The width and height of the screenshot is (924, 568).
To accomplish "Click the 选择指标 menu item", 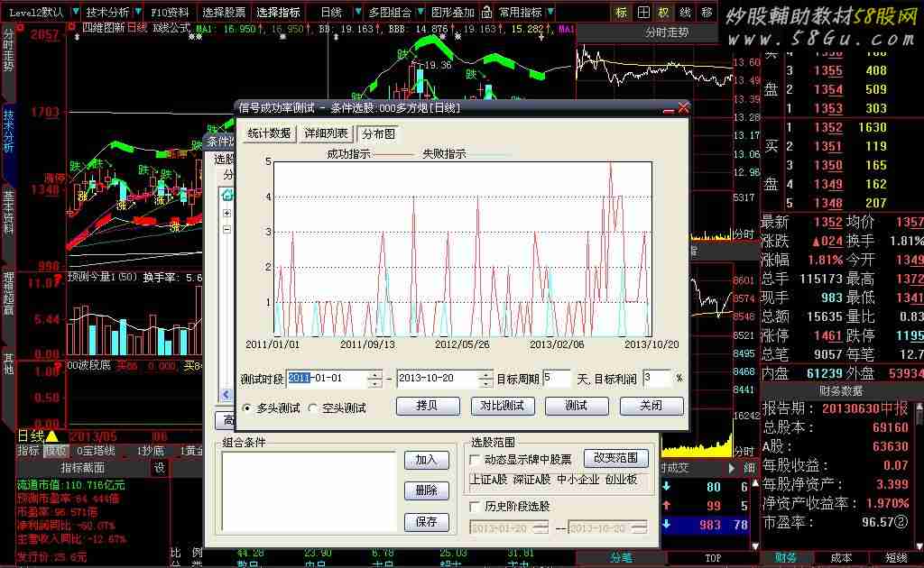I will pos(278,13).
